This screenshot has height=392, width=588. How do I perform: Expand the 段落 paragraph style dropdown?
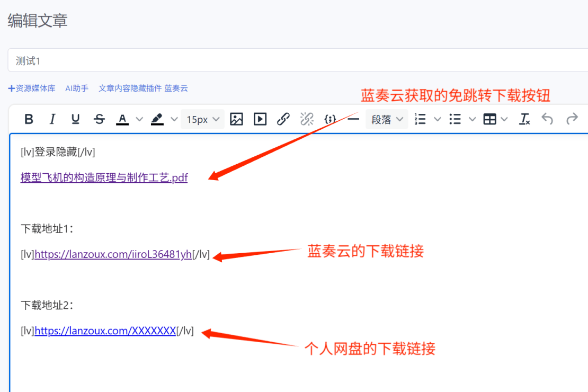[387, 119]
